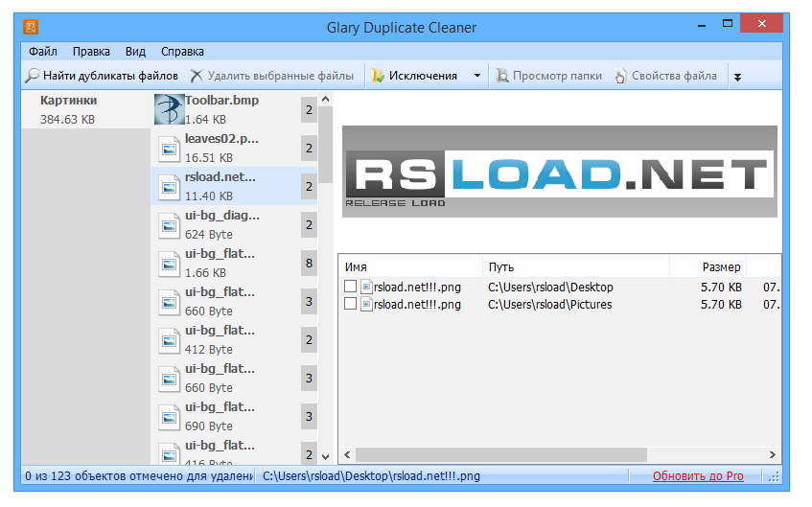The width and height of the screenshot is (812, 507).
Task: Click icon of ui-bg_flat... 1.66 KB
Action: 169,264
